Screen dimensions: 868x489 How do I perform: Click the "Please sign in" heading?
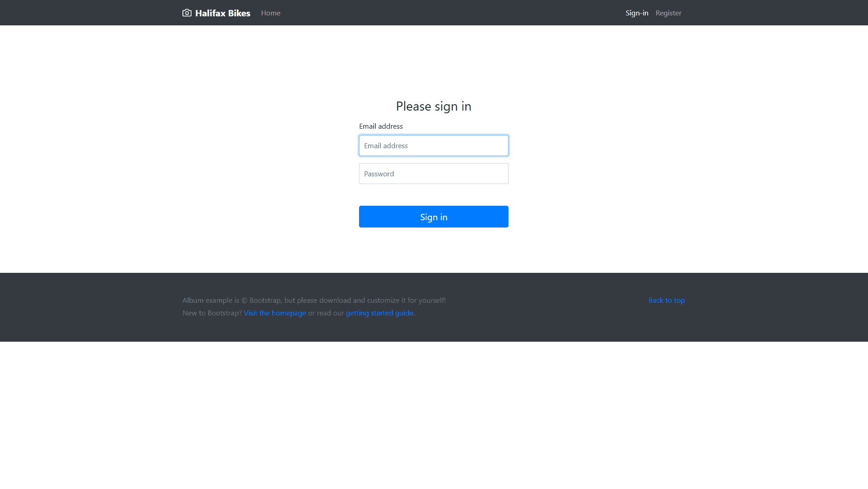click(x=433, y=106)
